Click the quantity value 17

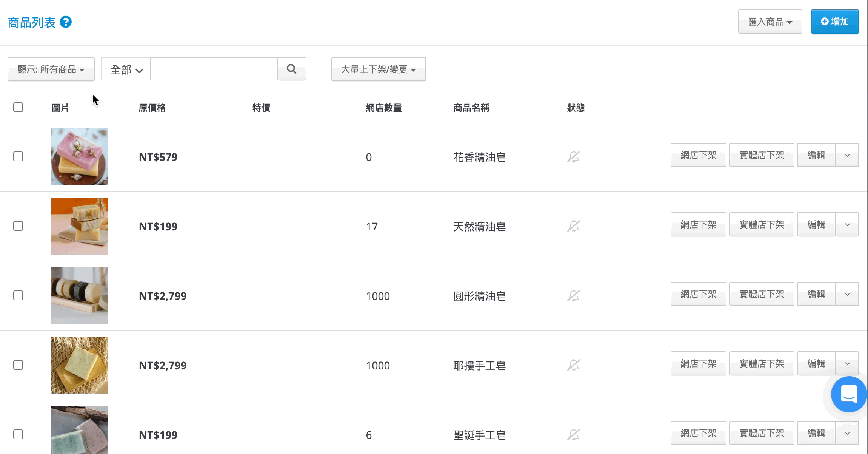[x=372, y=226]
